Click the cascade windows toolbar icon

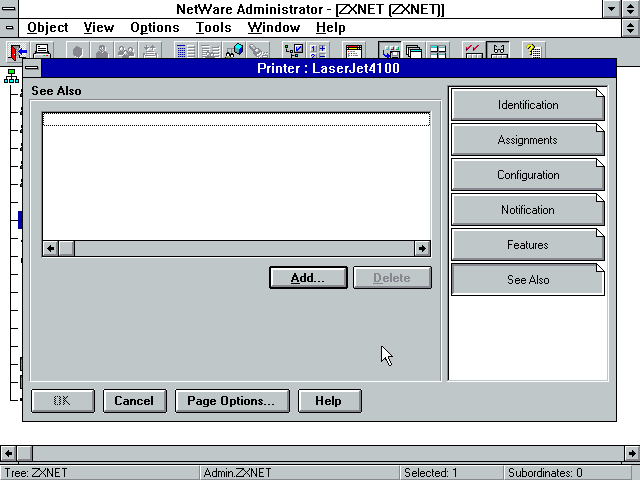pyautogui.click(x=414, y=51)
